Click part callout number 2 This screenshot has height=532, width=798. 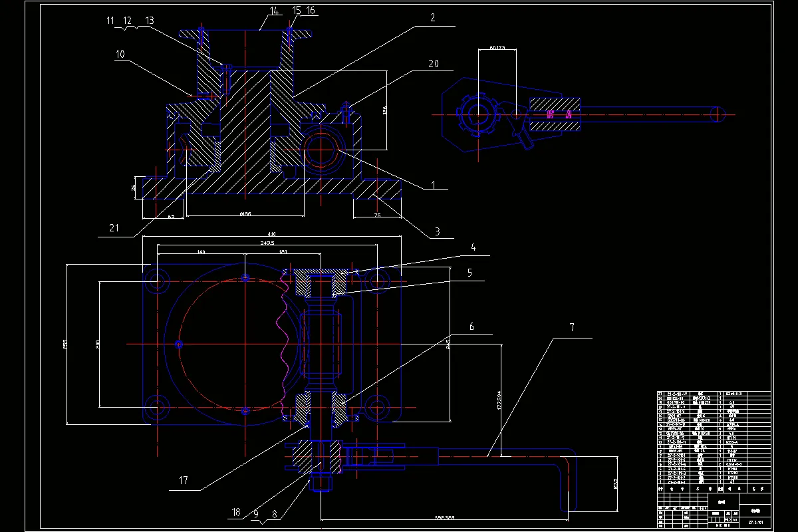pos(432,19)
